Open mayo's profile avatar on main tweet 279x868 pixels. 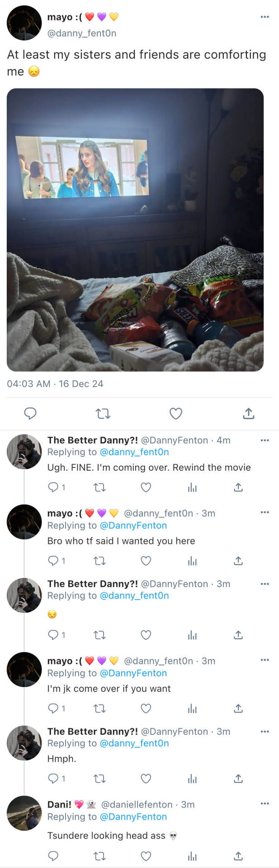(24, 23)
